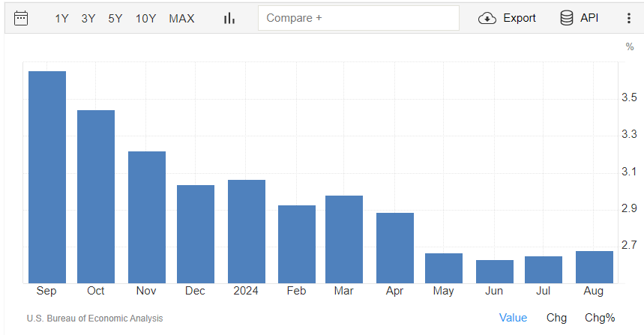644x335 pixels.
Task: Select the 1Y time range
Action: (61, 19)
